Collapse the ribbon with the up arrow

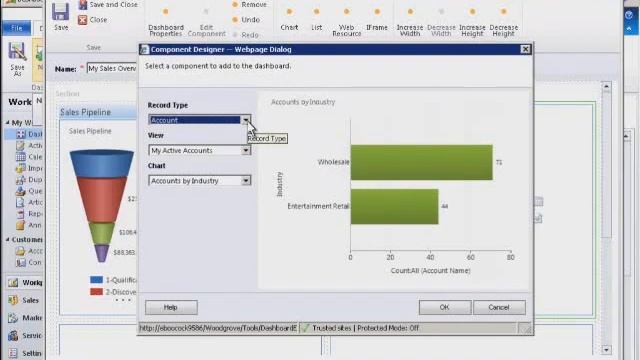pos(629,29)
